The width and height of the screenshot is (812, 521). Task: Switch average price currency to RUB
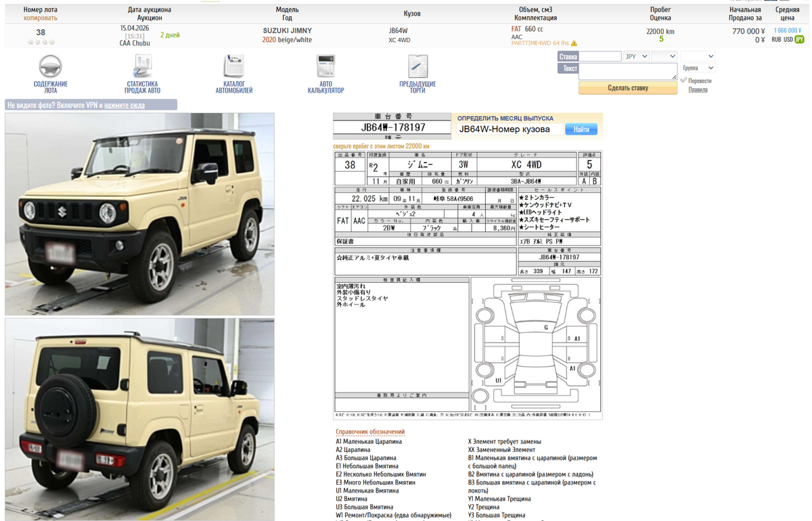tap(776, 40)
